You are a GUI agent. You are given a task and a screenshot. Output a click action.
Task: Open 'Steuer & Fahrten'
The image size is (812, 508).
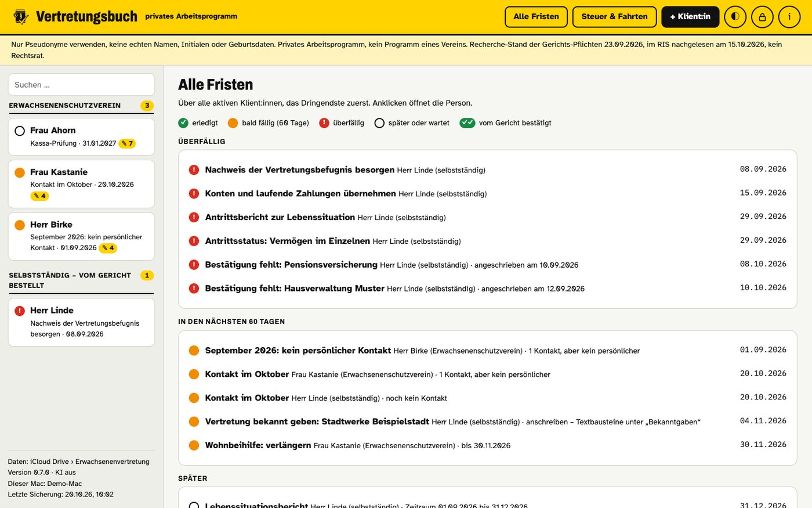click(614, 17)
